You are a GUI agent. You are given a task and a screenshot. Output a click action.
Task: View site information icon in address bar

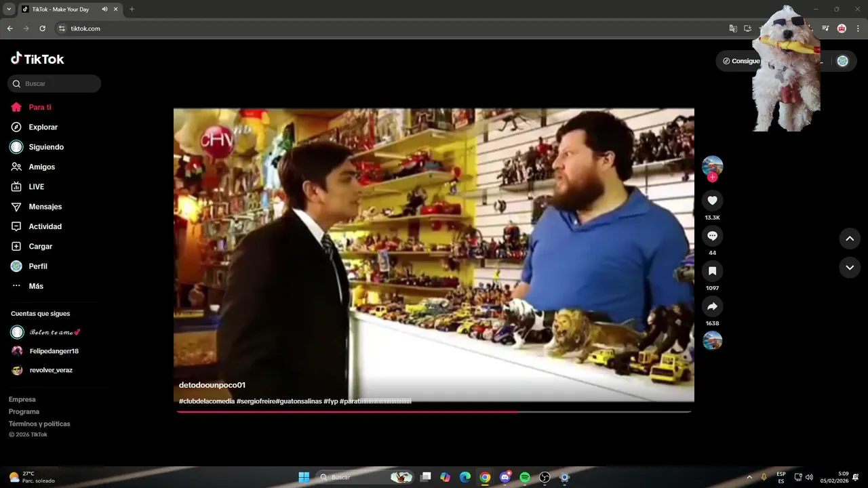point(62,28)
